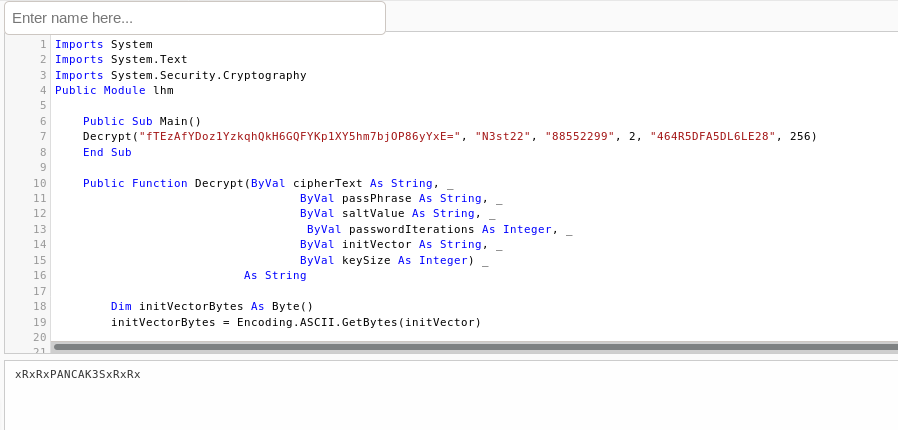Click line number 10 in the gutter

tap(40, 183)
